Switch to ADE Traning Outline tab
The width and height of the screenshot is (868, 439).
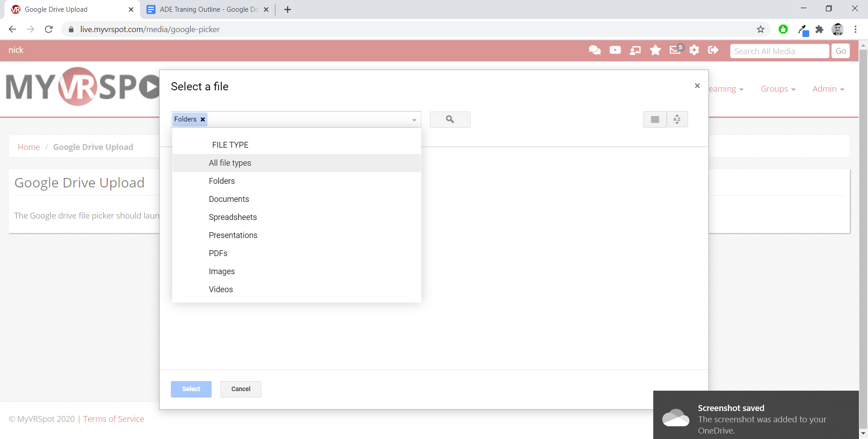click(x=208, y=9)
